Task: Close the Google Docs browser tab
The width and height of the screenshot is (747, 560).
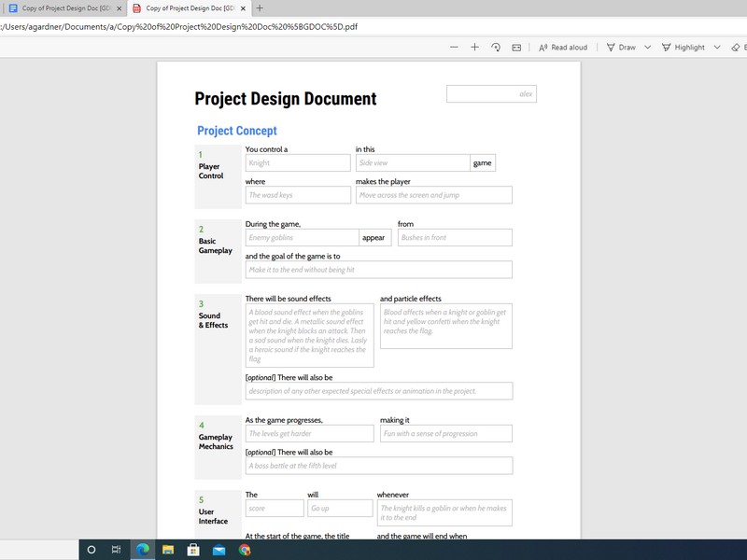Action: [x=120, y=7]
